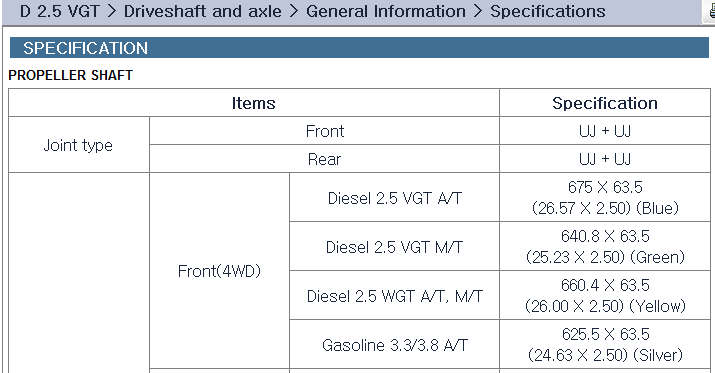Click the 'PROPELLER SHAFT' heading
Screen dimensions: 715x373
(71, 75)
